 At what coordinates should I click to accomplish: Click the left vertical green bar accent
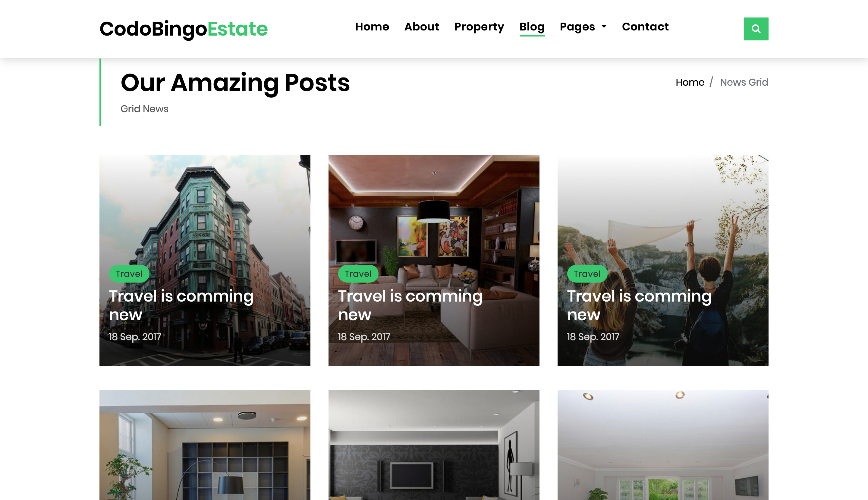tap(100, 92)
